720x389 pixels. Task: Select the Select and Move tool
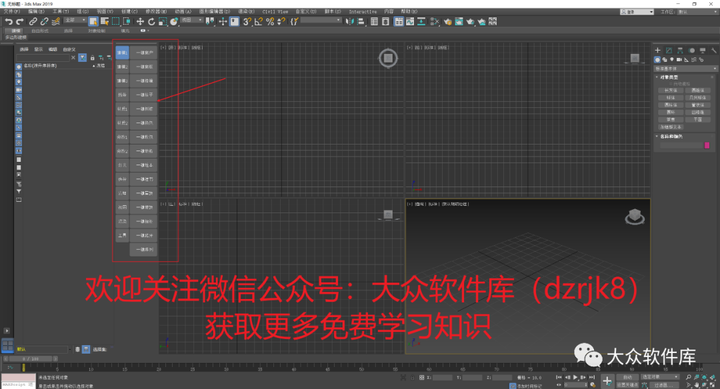140,21
